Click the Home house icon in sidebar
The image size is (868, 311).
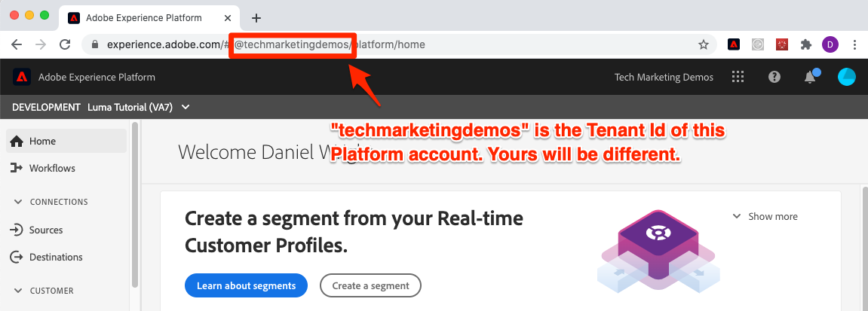click(17, 142)
